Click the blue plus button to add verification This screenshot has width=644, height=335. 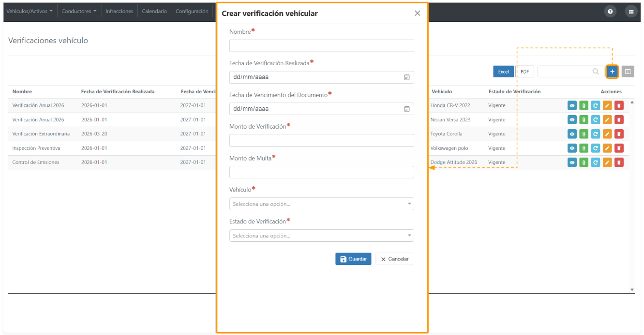[612, 72]
